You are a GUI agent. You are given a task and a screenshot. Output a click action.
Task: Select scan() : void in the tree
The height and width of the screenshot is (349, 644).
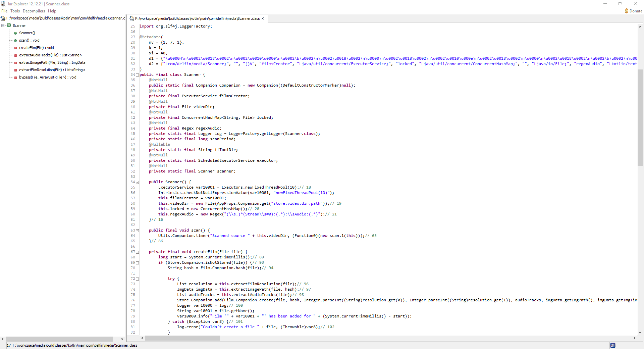[x=29, y=40]
